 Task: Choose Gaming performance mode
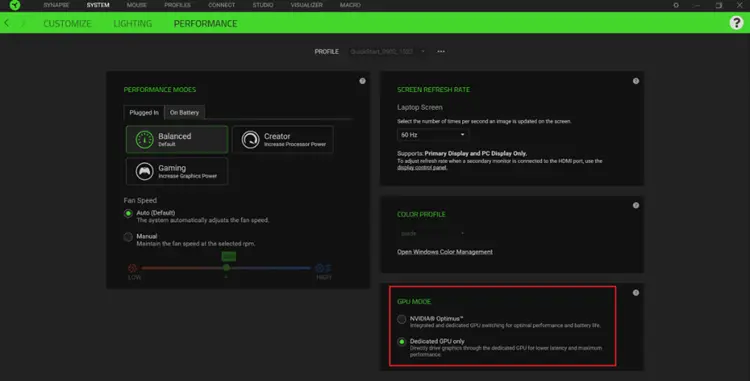pyautogui.click(x=177, y=171)
